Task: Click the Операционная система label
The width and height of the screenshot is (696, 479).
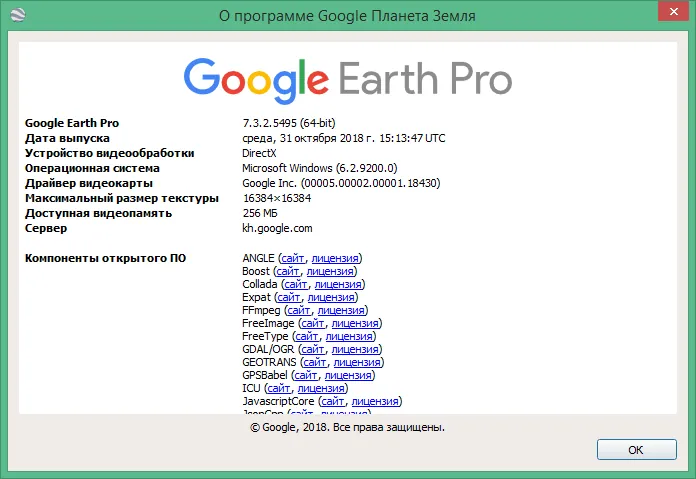Action: click(92, 168)
